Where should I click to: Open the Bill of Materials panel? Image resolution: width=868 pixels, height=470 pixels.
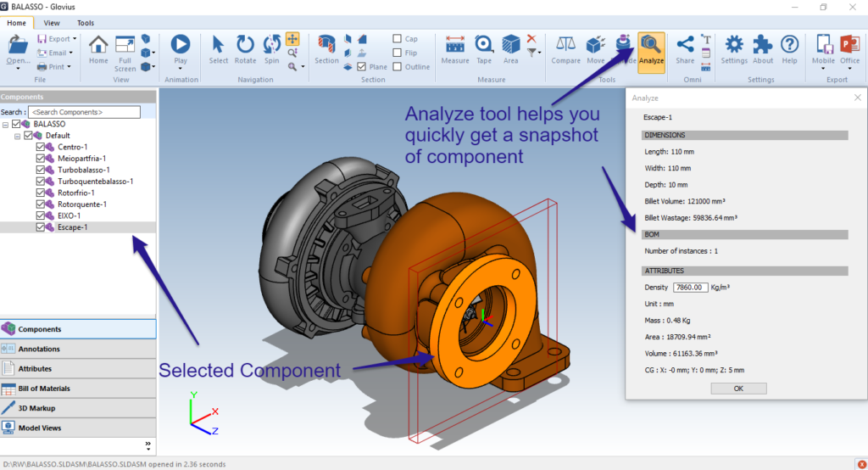(78, 388)
